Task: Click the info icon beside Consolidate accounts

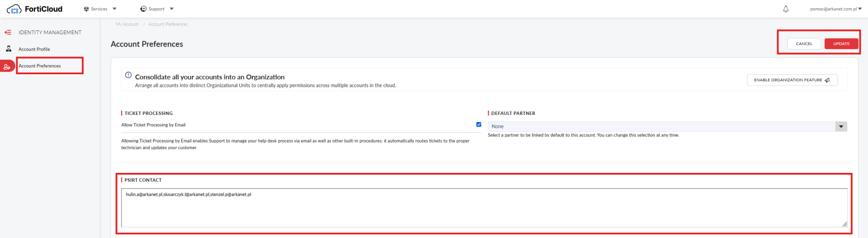Action: click(129, 75)
